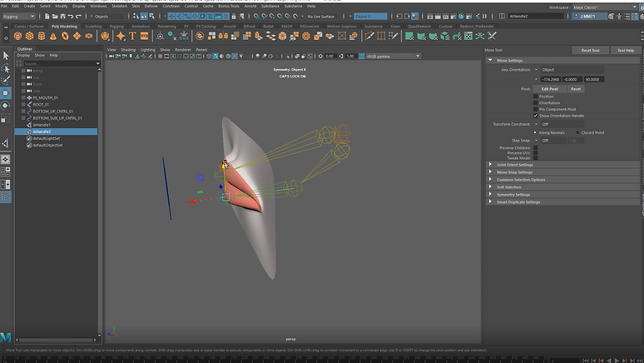Click the Outliner Search field
Screen dimensions: 644x363
tap(60, 64)
